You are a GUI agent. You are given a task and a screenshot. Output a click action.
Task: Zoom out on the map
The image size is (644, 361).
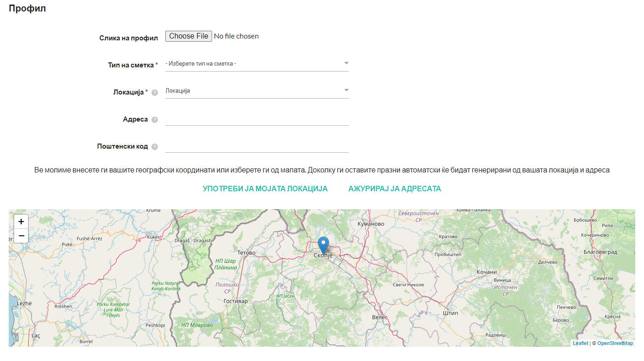click(x=21, y=236)
